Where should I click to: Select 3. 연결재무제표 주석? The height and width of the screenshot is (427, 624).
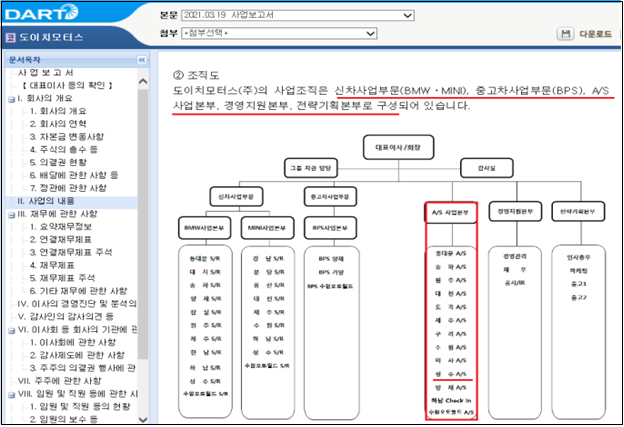(x=71, y=252)
